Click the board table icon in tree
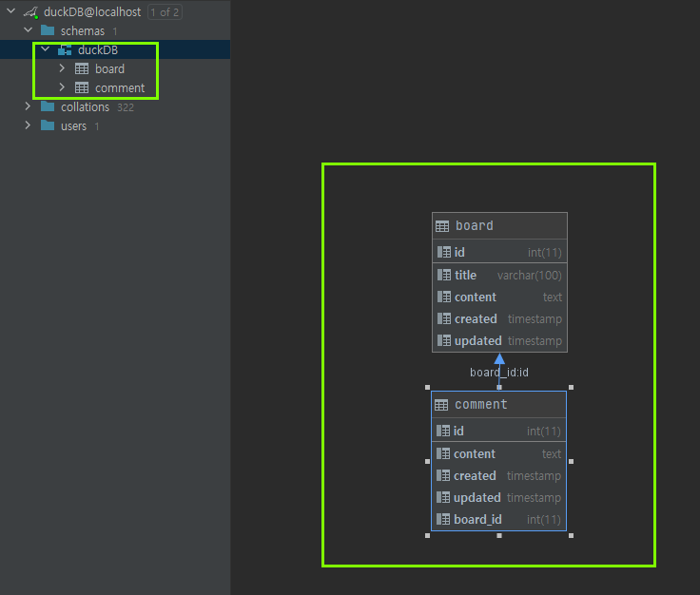This screenshot has width=700, height=595. click(x=82, y=68)
